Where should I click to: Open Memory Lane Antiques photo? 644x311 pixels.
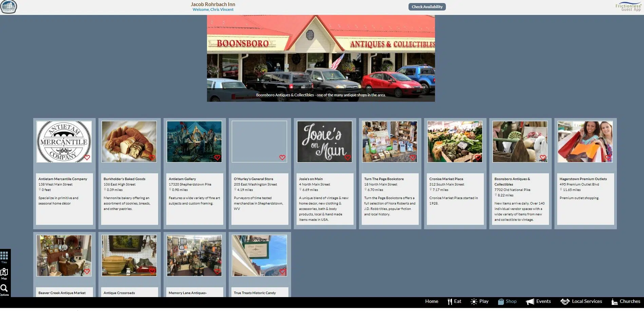pos(194,255)
